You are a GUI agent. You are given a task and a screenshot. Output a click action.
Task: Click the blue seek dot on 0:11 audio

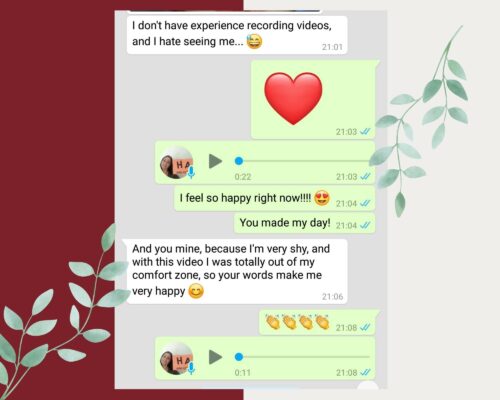tap(239, 357)
